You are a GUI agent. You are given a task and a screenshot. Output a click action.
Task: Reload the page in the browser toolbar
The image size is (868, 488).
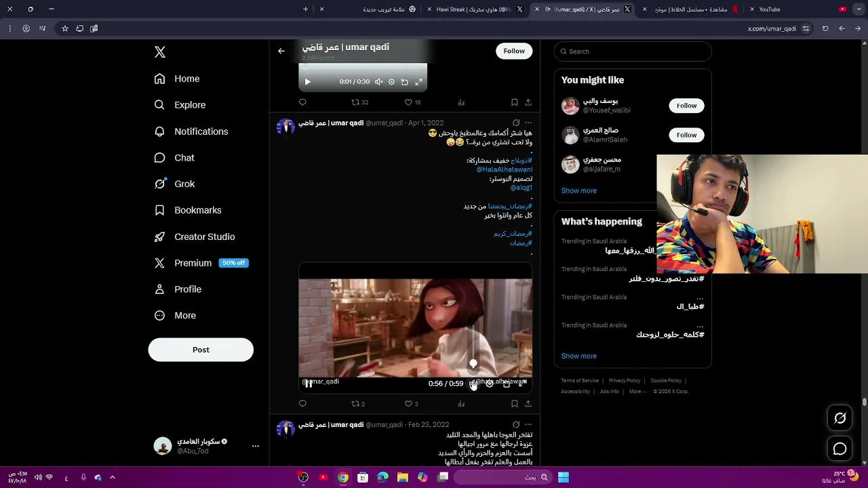[825, 28]
